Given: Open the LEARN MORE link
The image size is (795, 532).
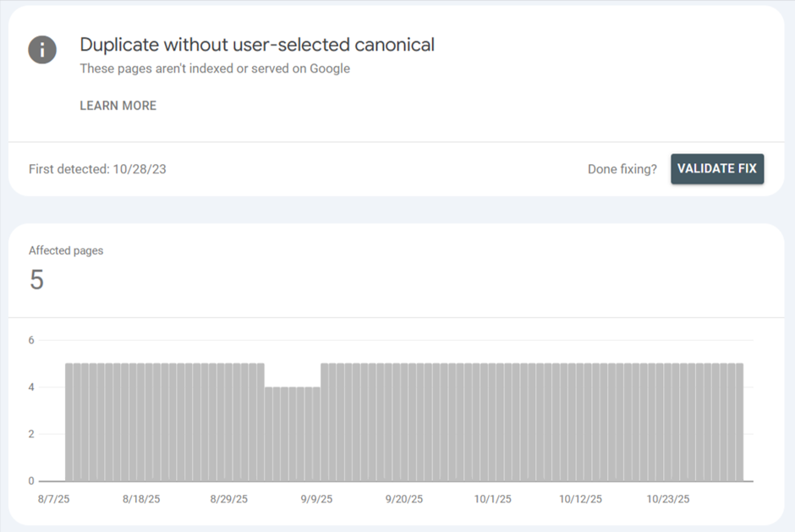Looking at the screenshot, I should pos(118,106).
